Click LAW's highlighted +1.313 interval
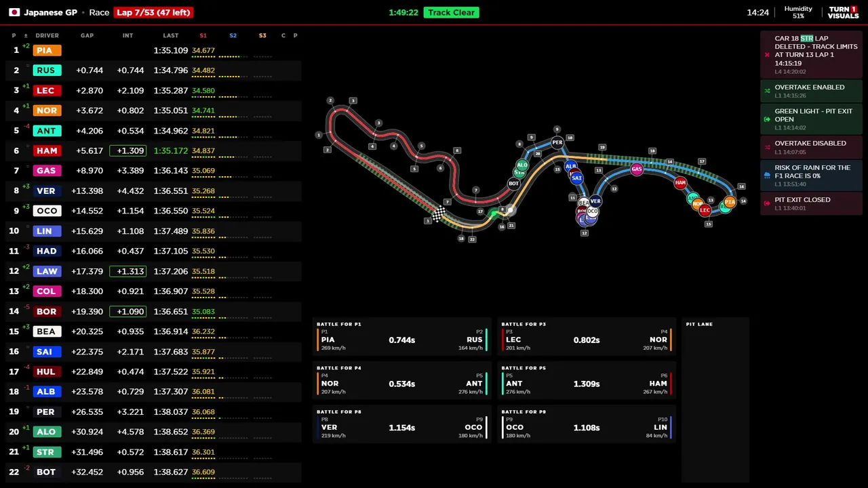 click(128, 271)
